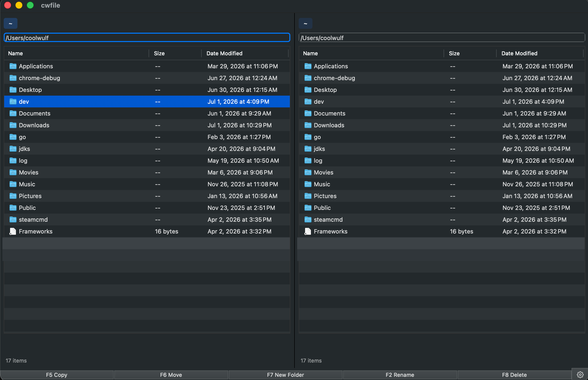Image resolution: width=588 pixels, height=380 pixels.
Task: Click 16 bytes size in left pane
Action: [x=167, y=232]
